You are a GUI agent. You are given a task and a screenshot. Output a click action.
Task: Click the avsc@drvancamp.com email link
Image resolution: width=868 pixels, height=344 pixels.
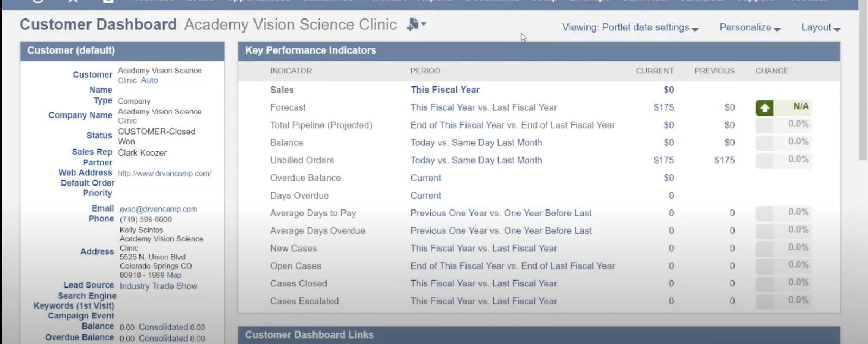(x=158, y=209)
